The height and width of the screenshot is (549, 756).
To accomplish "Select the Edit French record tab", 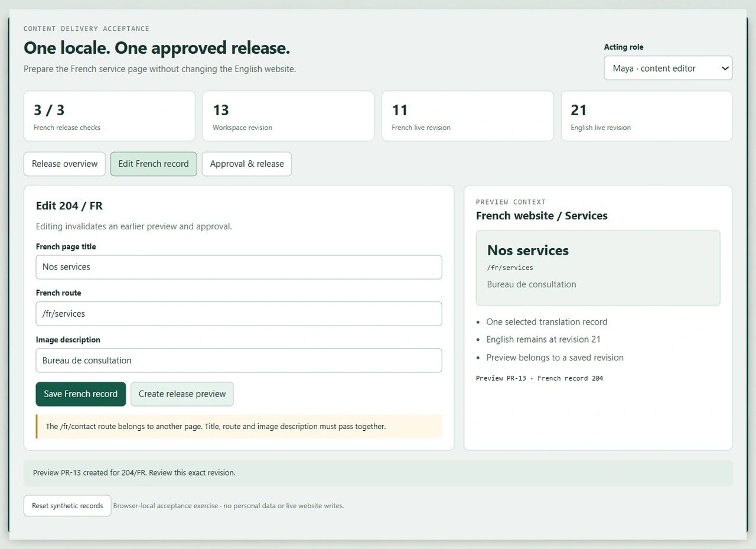I will click(x=154, y=164).
